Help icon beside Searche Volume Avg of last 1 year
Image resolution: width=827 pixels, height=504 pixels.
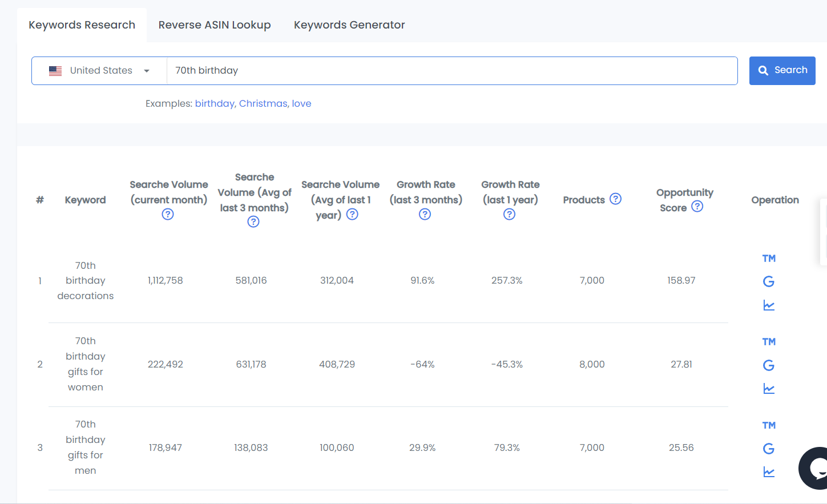353,214
